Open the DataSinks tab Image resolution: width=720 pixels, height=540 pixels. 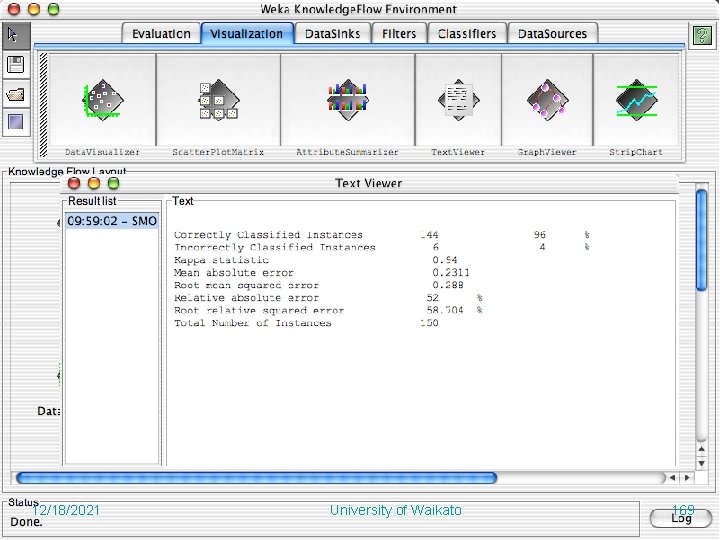[332, 34]
